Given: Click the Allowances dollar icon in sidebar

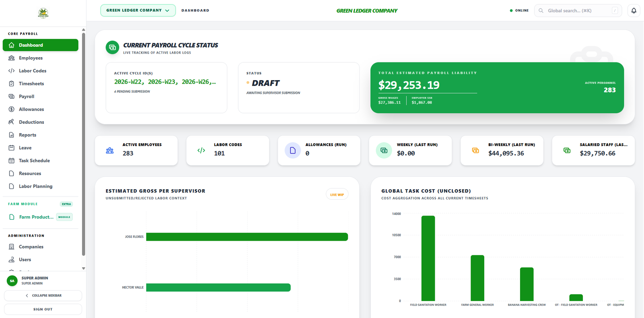Looking at the screenshot, I should pos(12,109).
